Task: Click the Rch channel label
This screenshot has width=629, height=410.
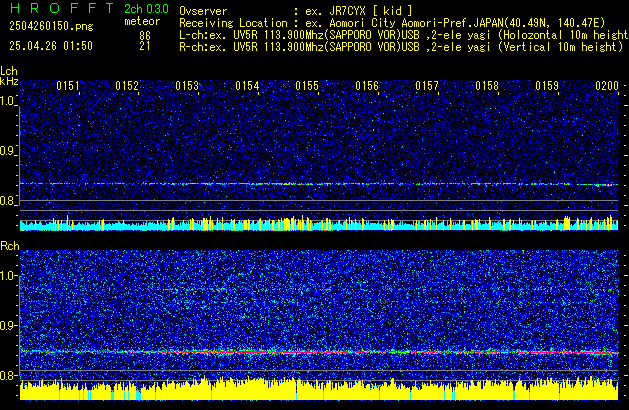Action: [x=10, y=246]
